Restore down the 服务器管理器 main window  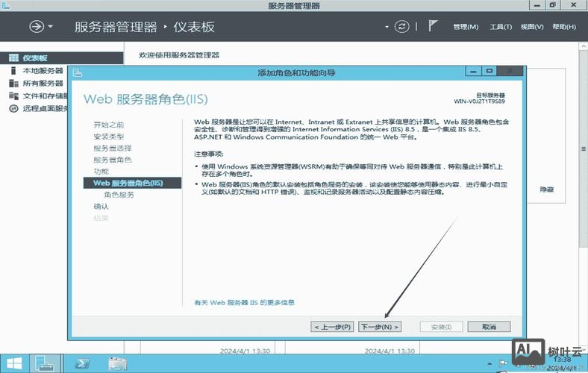tap(552, 5)
